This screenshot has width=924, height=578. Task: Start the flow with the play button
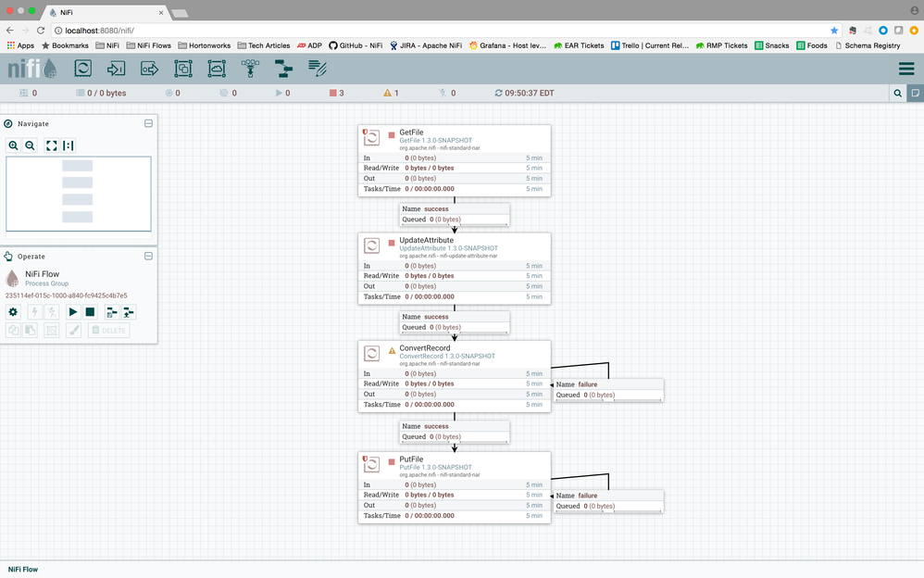(x=73, y=312)
